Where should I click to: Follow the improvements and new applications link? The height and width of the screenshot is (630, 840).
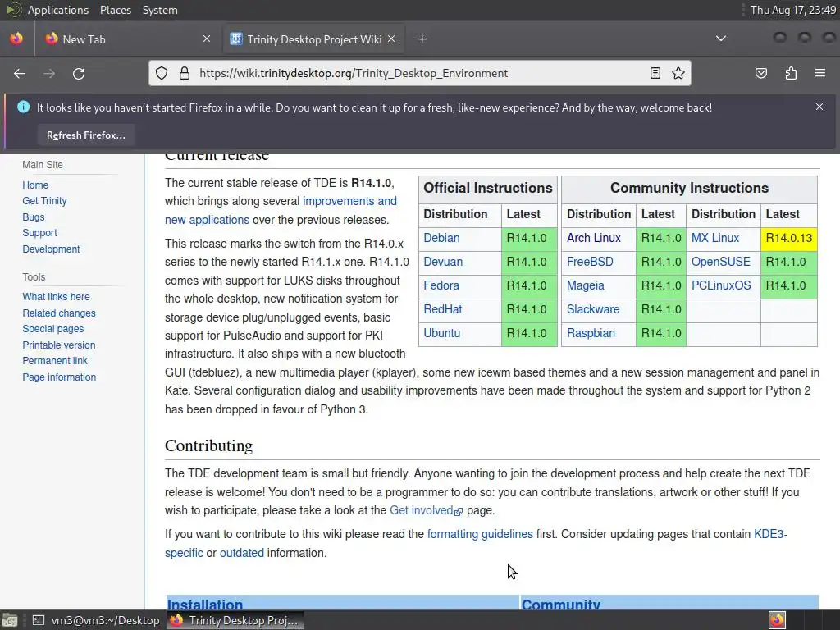tap(349, 202)
